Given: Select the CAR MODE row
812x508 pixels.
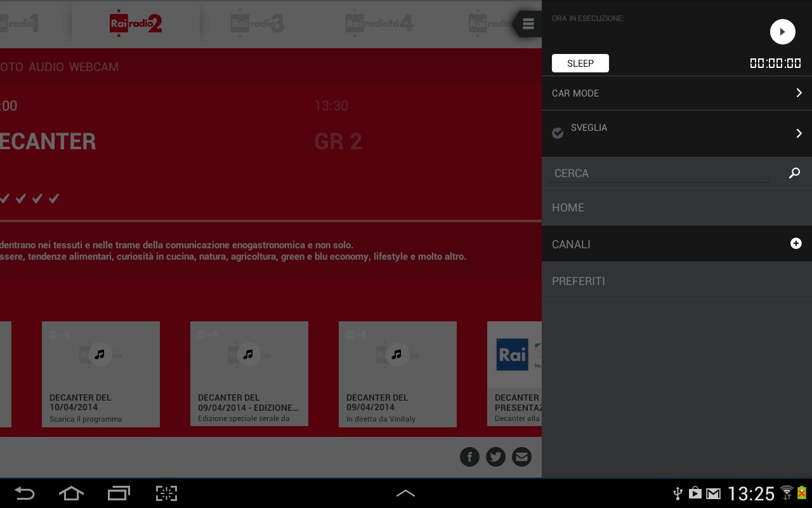Looking at the screenshot, I should 677,93.
